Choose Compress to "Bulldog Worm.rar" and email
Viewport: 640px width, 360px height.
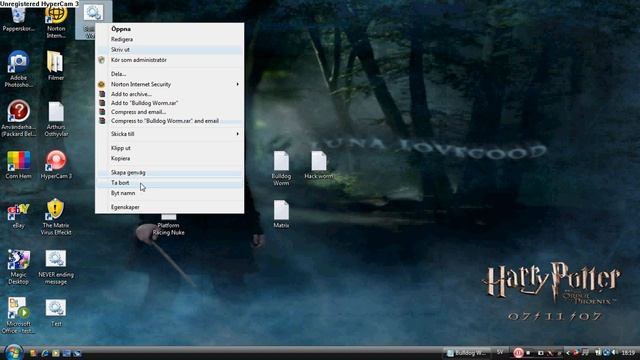[169, 121]
